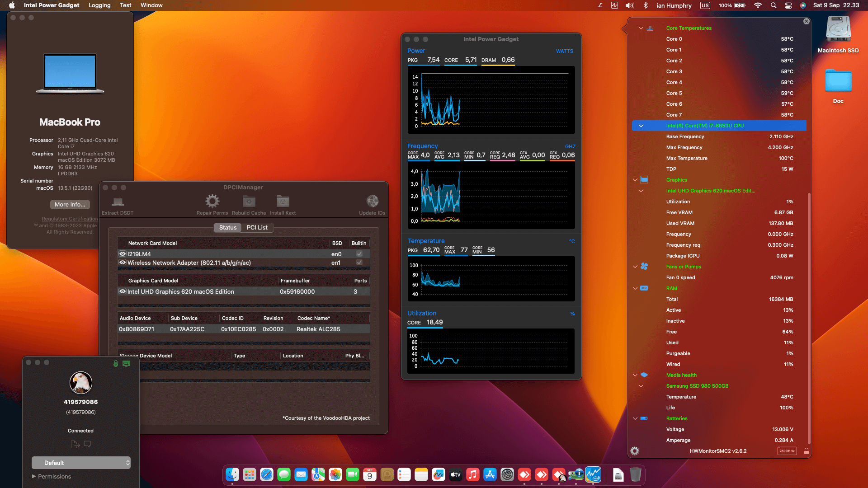Click the Install Kext icon
868x488 pixels.
pyautogui.click(x=283, y=201)
